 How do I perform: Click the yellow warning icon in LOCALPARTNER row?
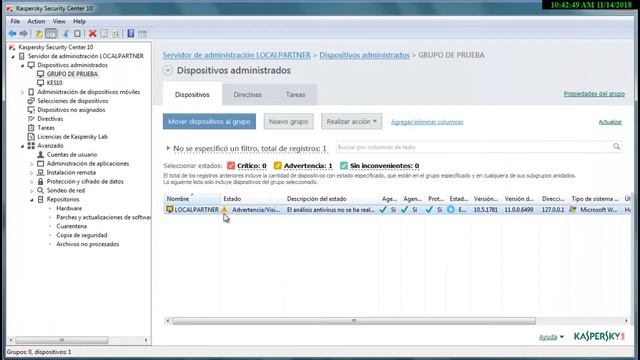click(224, 209)
